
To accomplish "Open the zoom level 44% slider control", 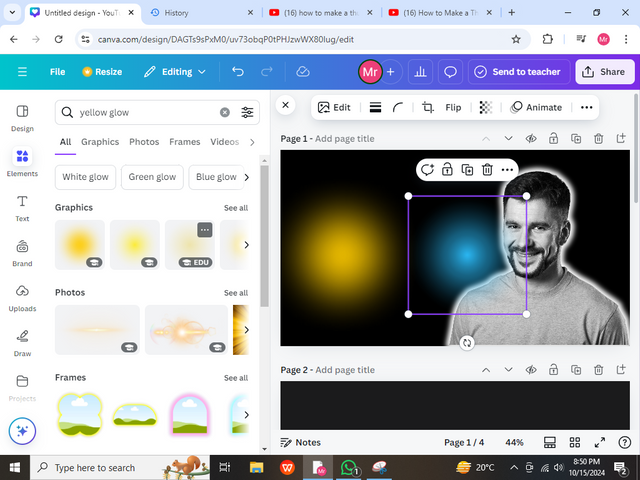I will [514, 442].
